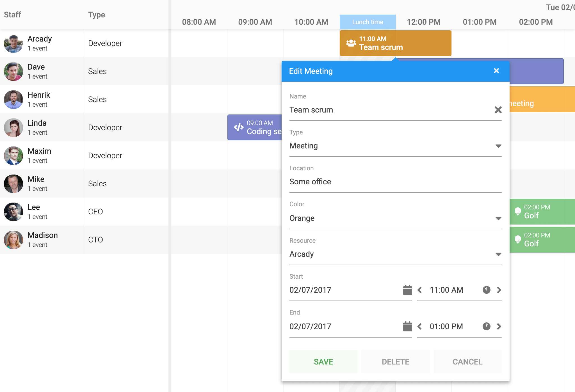Save the edited meeting
575x392 pixels.
click(323, 362)
